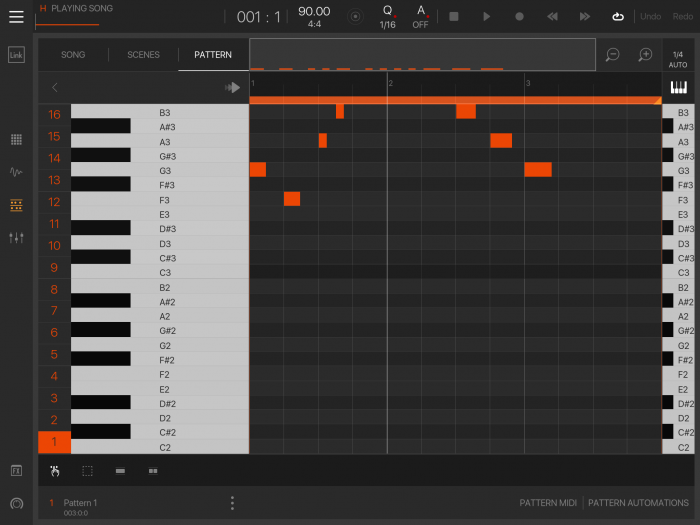700x525 pixels.
Task: Open the waveform sample editor icon
Action: tap(16, 172)
